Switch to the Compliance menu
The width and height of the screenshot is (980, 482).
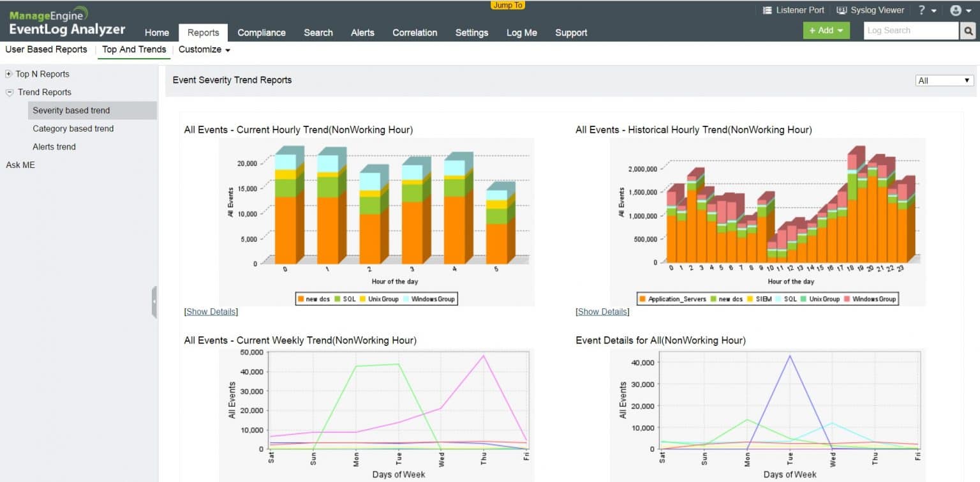(x=262, y=33)
